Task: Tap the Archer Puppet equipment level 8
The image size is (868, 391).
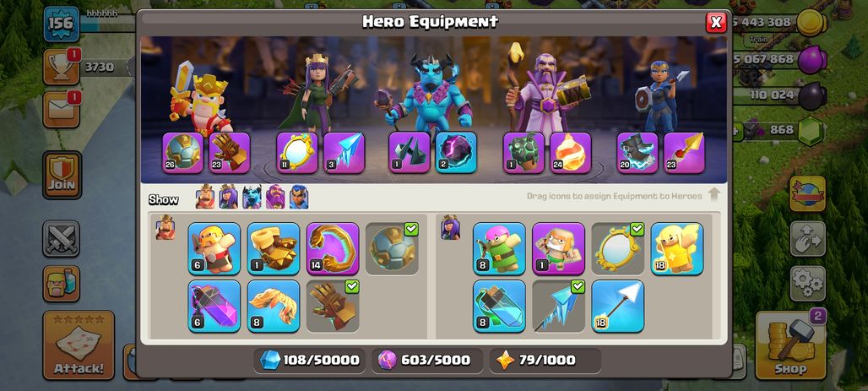Action: click(499, 248)
